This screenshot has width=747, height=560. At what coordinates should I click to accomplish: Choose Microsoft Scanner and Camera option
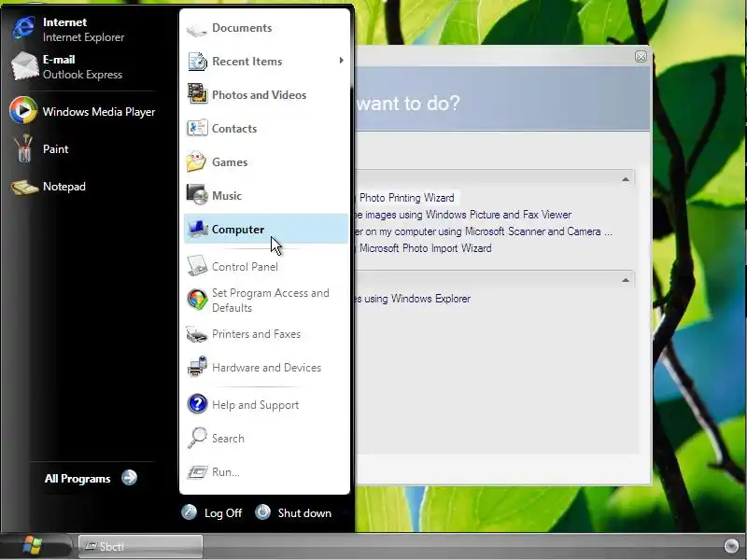pos(484,231)
